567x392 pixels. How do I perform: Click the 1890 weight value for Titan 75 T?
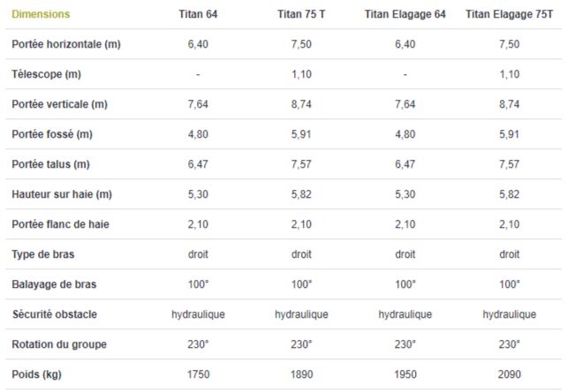301,374
